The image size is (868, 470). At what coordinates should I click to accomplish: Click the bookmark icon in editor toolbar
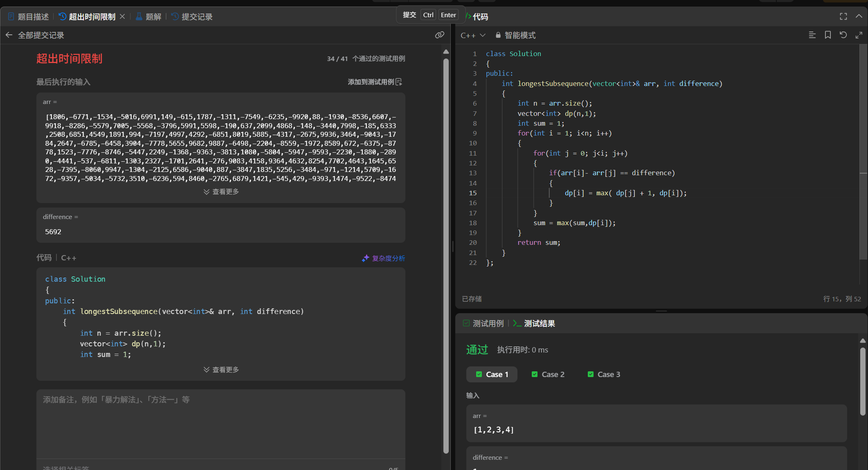828,35
